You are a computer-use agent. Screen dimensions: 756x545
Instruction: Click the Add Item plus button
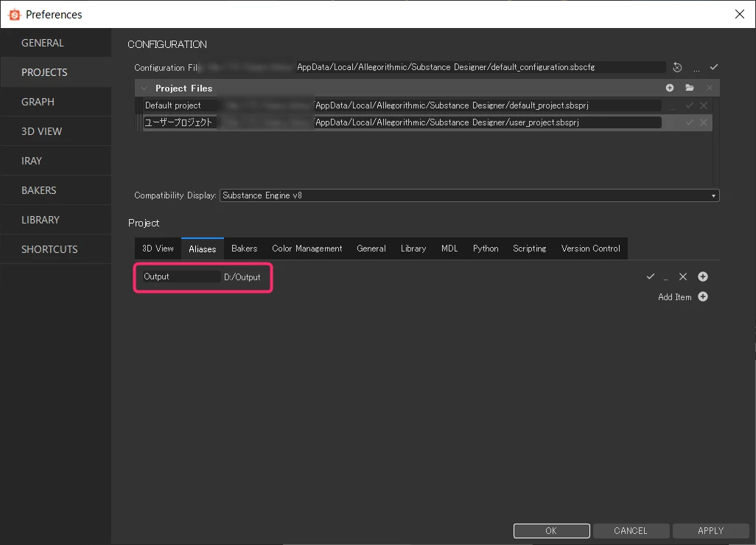[703, 297]
